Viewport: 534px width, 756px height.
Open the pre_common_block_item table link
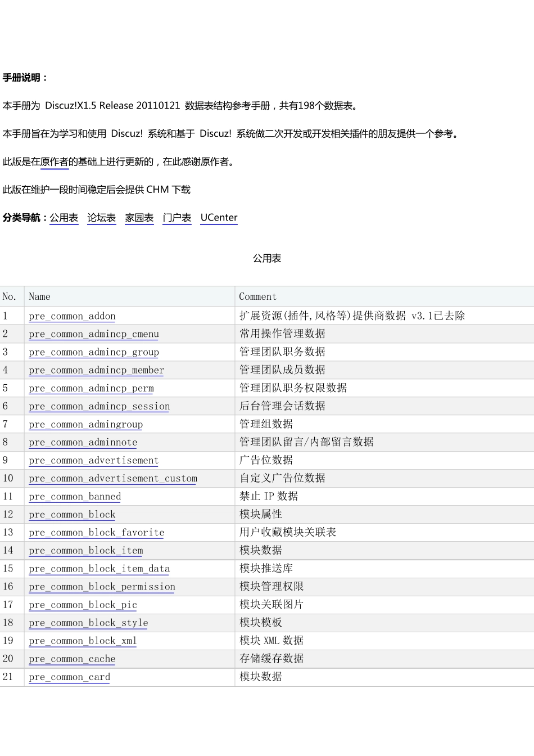pyautogui.click(x=86, y=550)
